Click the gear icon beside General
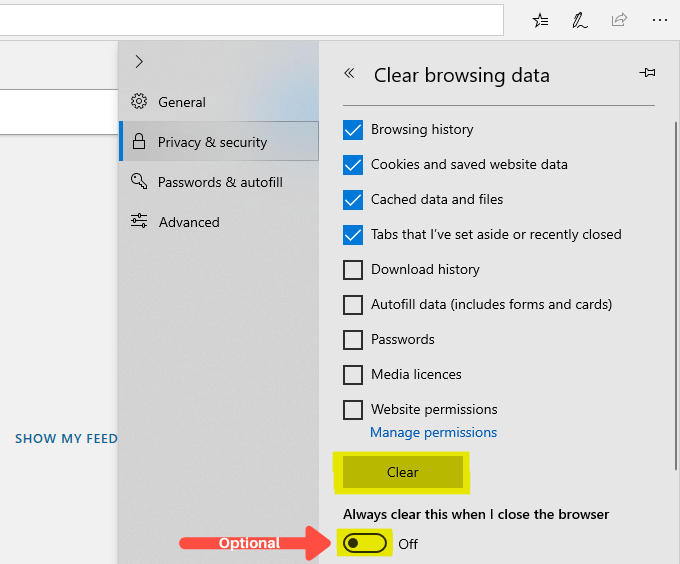The width and height of the screenshot is (680, 564). coord(139,101)
